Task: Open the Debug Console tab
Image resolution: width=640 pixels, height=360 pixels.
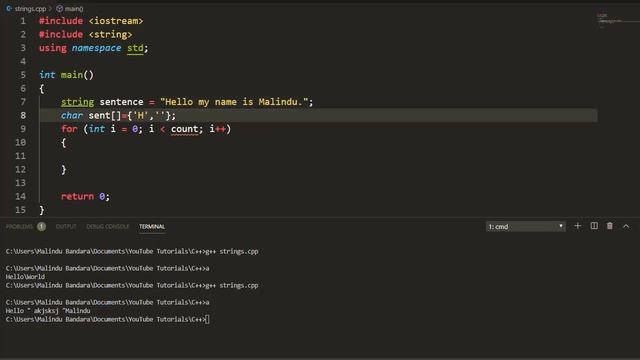Action: point(108,227)
